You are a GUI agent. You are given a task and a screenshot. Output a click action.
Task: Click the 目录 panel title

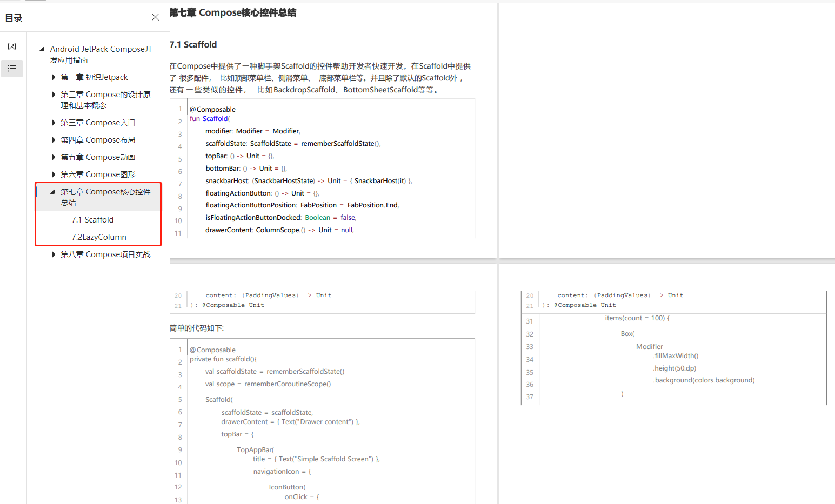14,18
